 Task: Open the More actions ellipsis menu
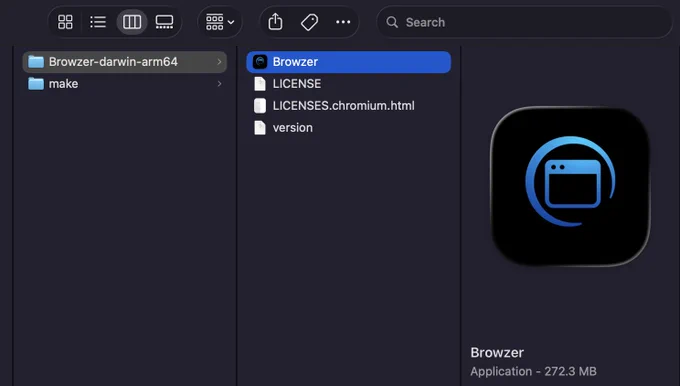point(343,22)
